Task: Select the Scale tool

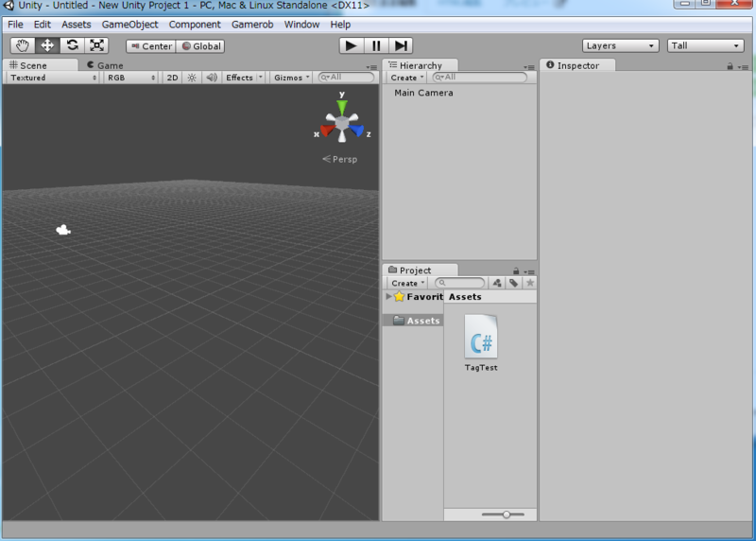Action: click(97, 45)
